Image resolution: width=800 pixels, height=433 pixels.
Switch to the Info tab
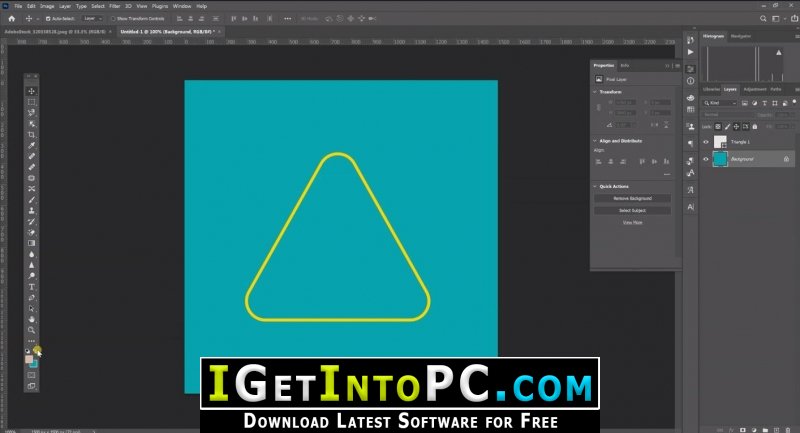[624, 66]
